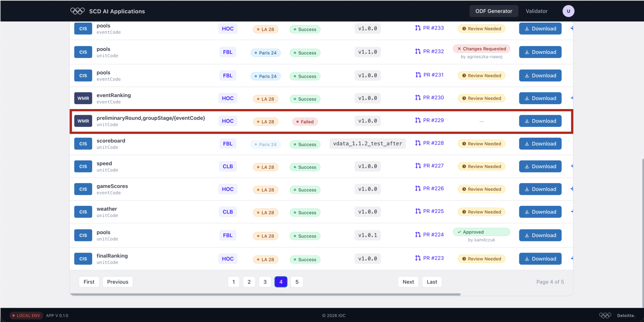Click the footer Olympic rings icon
The width and height of the screenshot is (644, 322).
[x=605, y=315]
